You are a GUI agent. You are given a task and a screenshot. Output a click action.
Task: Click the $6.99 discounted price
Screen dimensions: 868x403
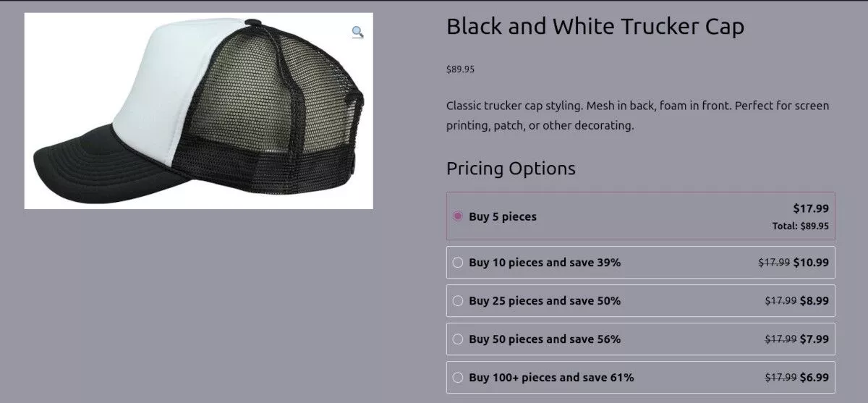click(814, 378)
